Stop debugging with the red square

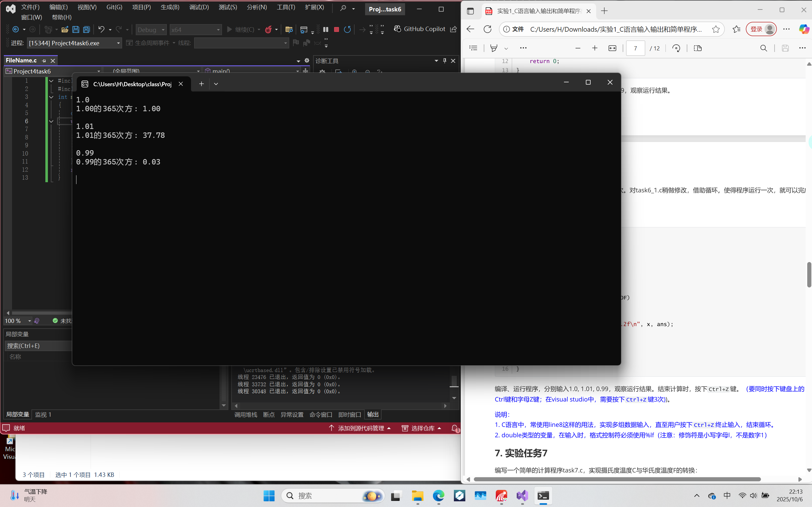pos(336,29)
